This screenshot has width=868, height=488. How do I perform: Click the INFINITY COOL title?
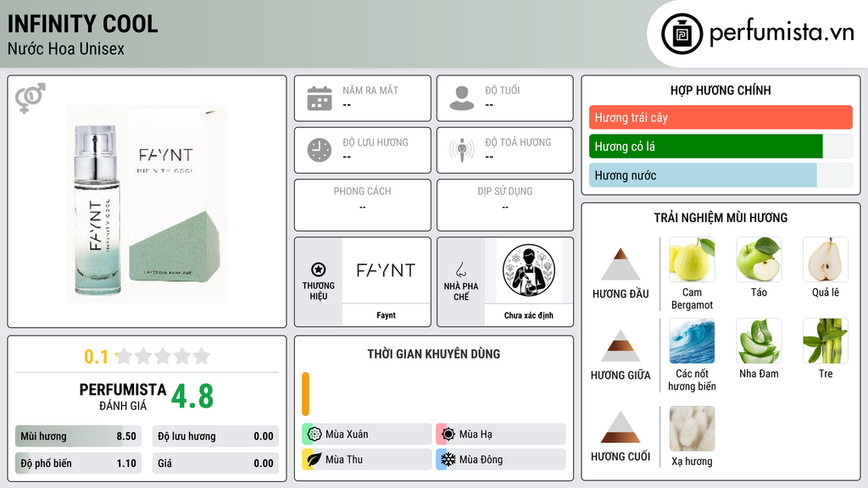tap(82, 24)
